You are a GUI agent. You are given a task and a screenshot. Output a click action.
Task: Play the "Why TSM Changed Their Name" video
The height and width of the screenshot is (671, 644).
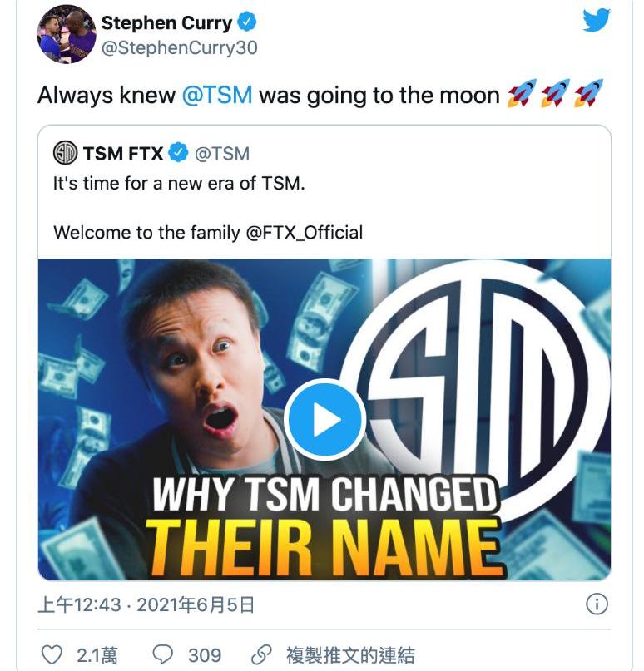(324, 421)
